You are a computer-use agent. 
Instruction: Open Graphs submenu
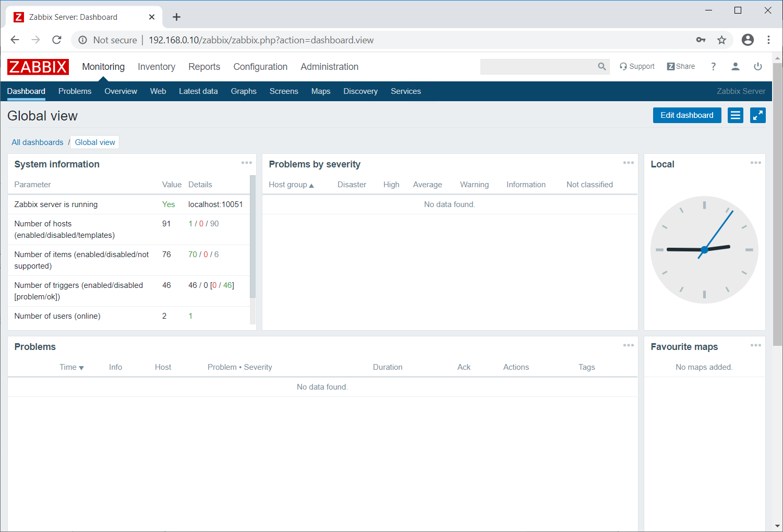pyautogui.click(x=244, y=91)
